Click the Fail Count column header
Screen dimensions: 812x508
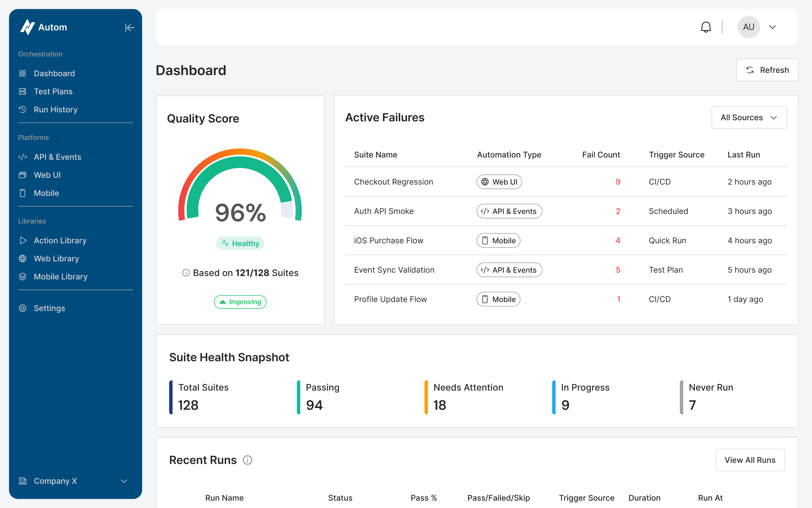pos(601,155)
